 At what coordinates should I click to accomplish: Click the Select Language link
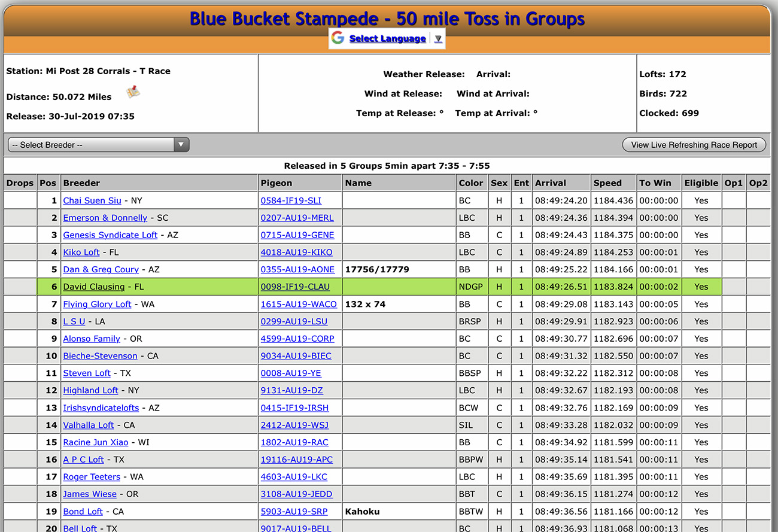click(387, 39)
